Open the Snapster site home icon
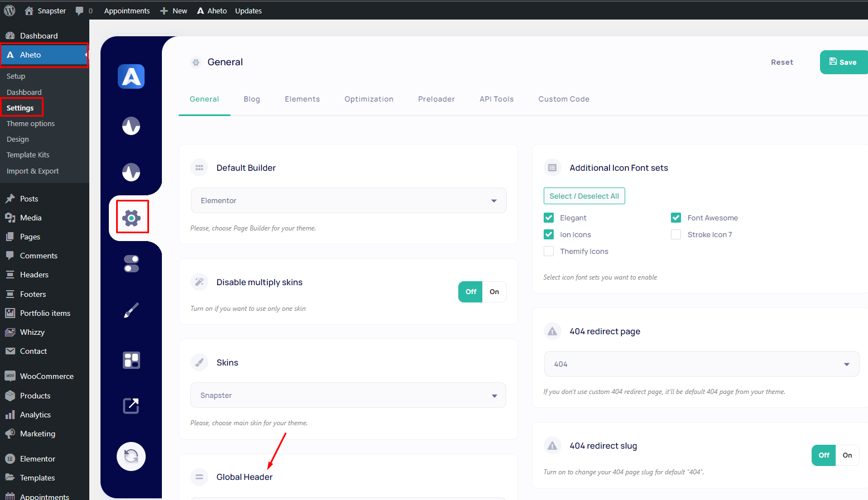 29,11
